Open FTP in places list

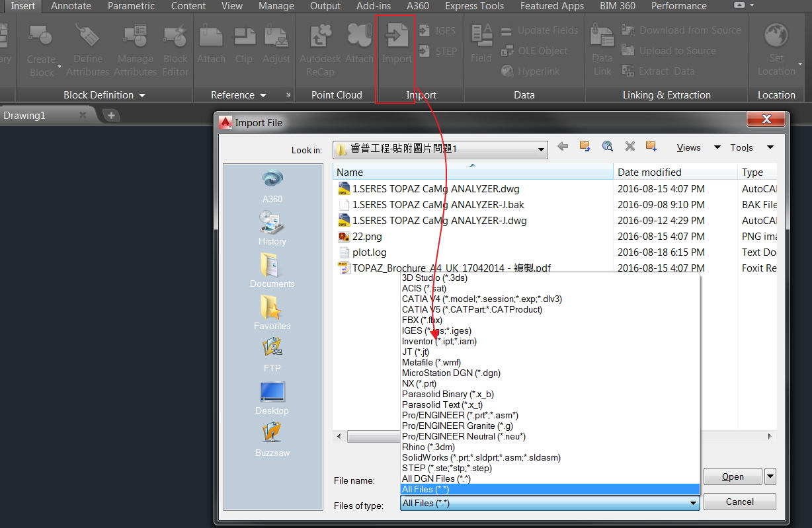pyautogui.click(x=272, y=355)
